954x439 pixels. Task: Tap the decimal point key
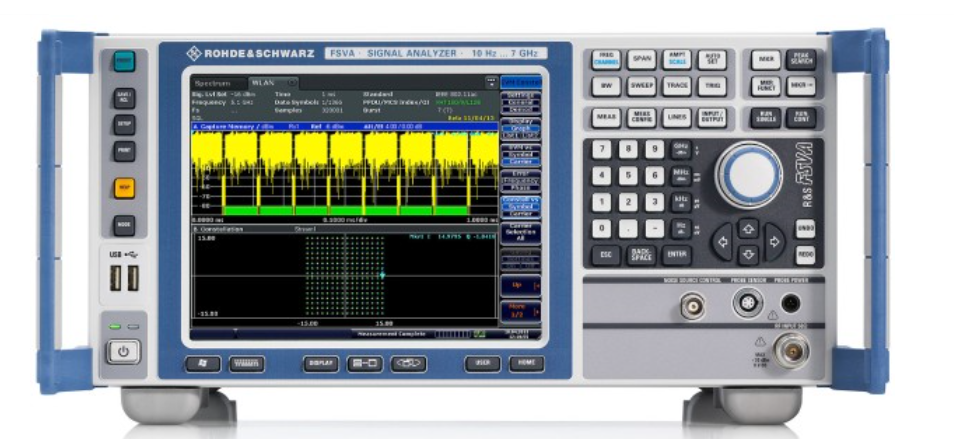(628, 229)
